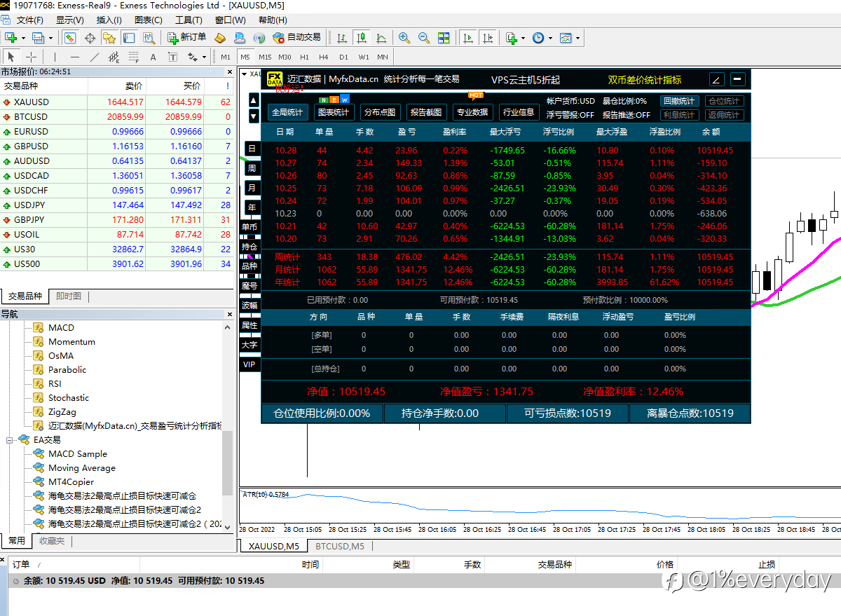Toggle the Navigator star-folder icon

pos(109,37)
